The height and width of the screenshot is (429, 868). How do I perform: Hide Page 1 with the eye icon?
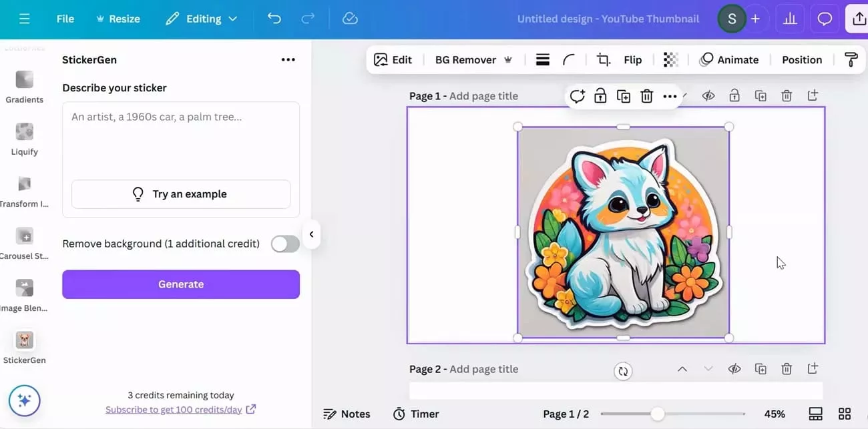click(x=708, y=95)
